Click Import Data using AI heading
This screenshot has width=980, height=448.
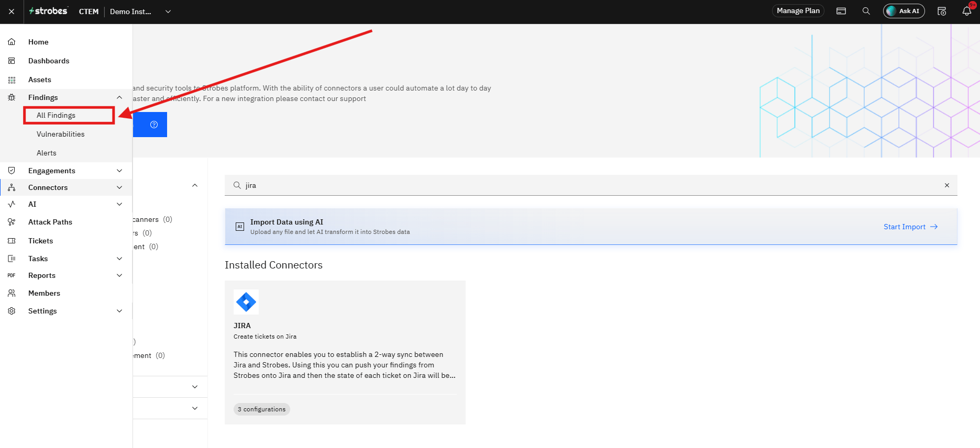pos(287,222)
